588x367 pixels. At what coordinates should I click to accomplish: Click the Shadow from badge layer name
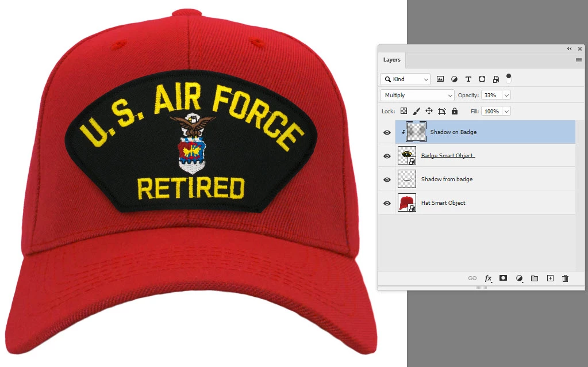(447, 179)
